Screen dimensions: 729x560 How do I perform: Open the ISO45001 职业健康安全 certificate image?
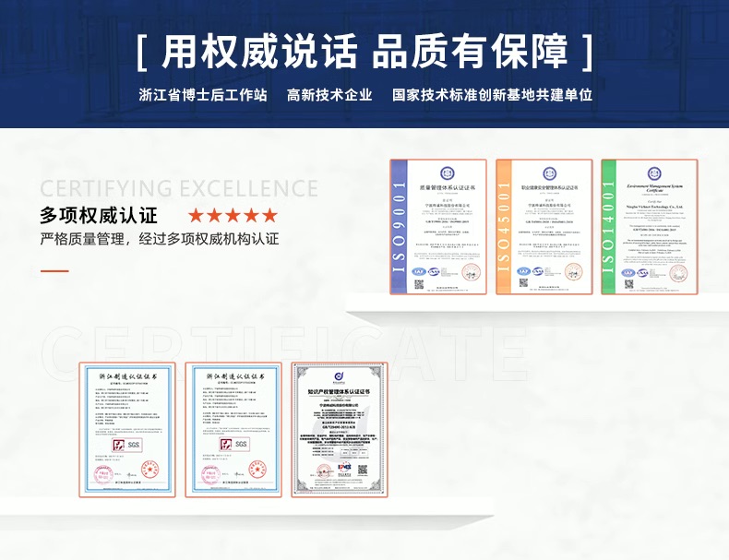click(x=544, y=227)
